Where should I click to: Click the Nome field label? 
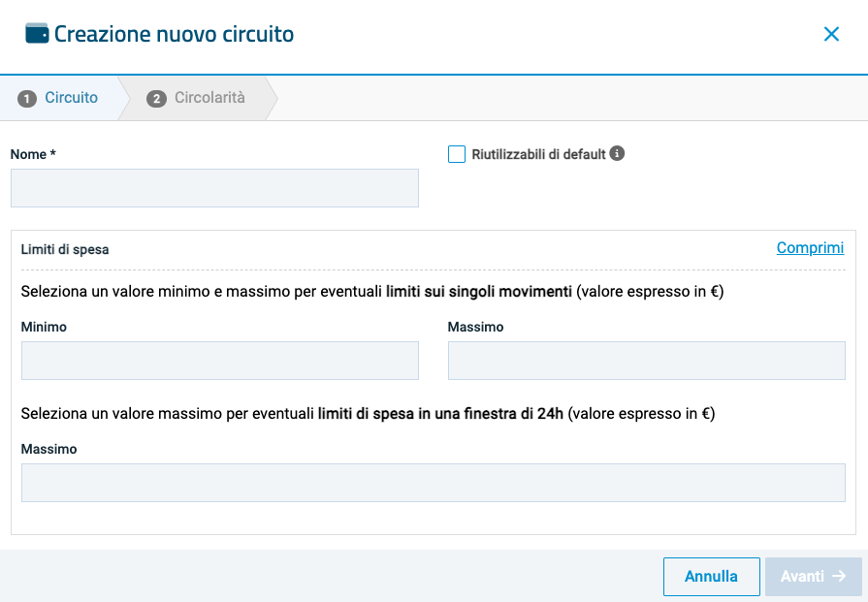click(33, 154)
